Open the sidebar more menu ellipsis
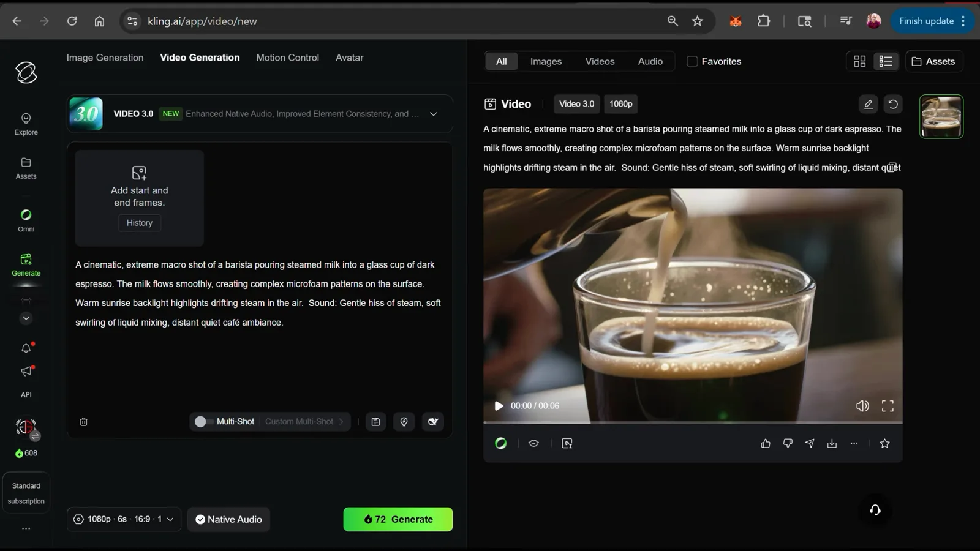 point(26,528)
